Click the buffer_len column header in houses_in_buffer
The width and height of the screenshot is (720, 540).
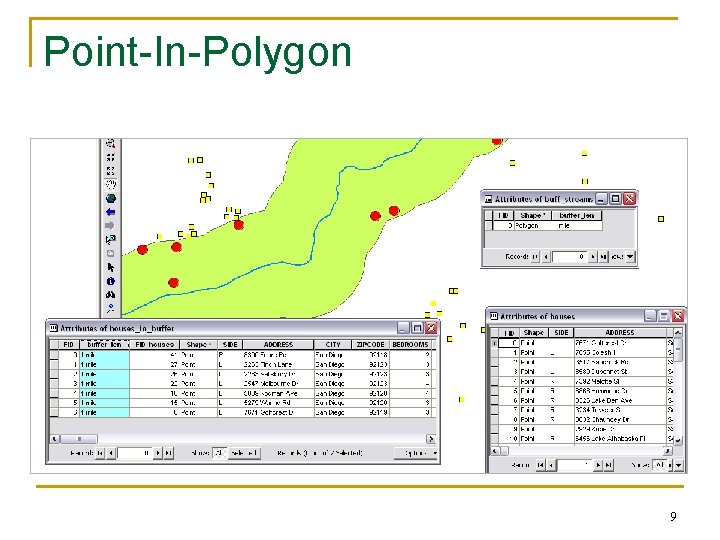pyautogui.click(x=105, y=344)
